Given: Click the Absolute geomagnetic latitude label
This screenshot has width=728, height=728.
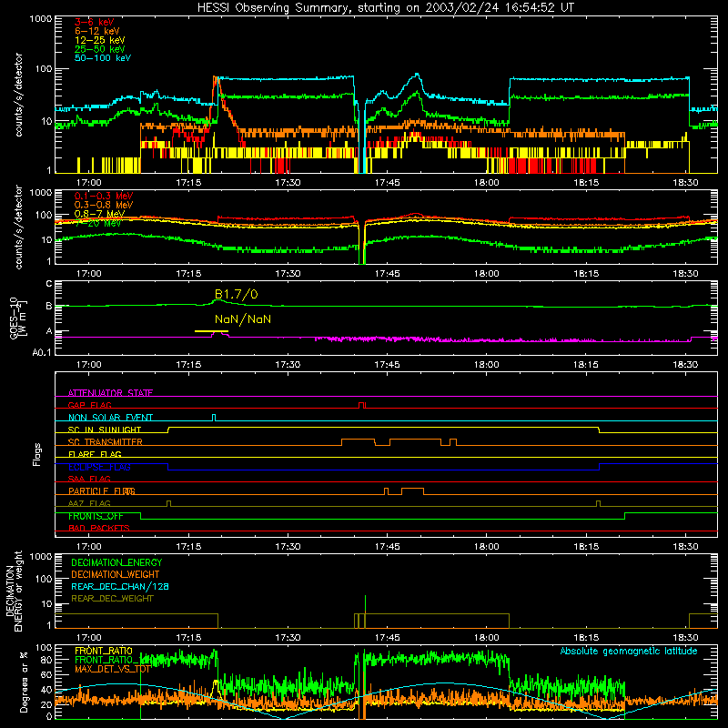Looking at the screenshot, I should (x=629, y=651).
